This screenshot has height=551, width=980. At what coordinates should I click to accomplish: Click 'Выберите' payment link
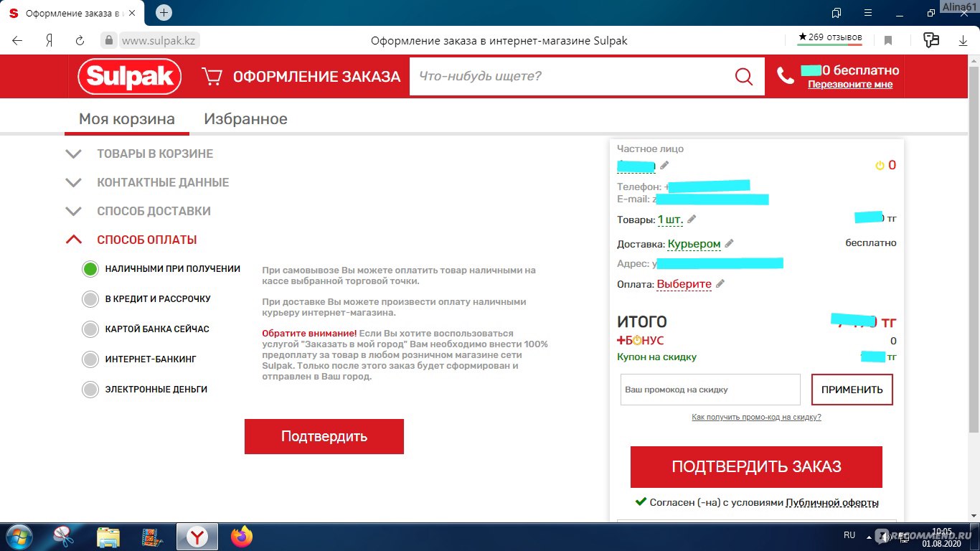[684, 284]
